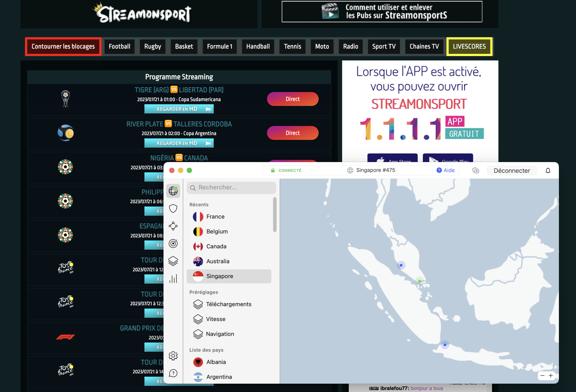
Task: Select Canada in recent servers
Action: [x=229, y=246]
